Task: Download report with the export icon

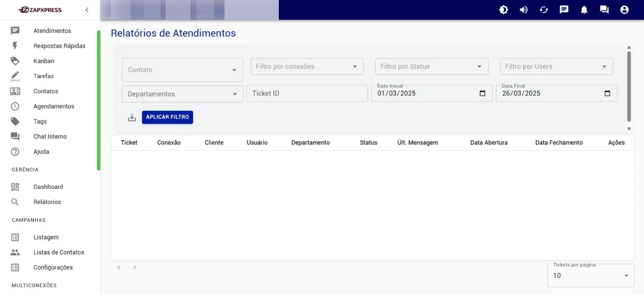Action: [x=132, y=118]
